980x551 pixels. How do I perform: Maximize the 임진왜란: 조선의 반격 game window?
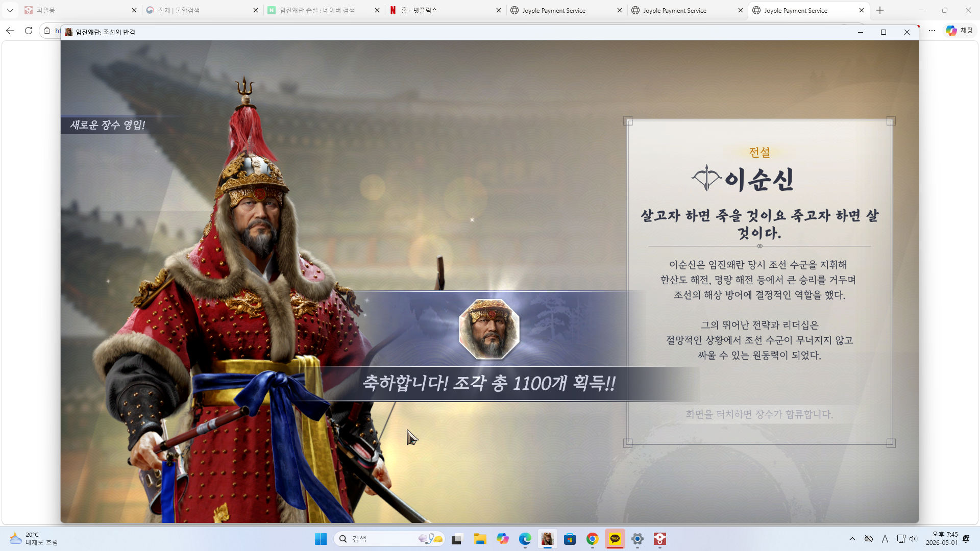pyautogui.click(x=884, y=32)
